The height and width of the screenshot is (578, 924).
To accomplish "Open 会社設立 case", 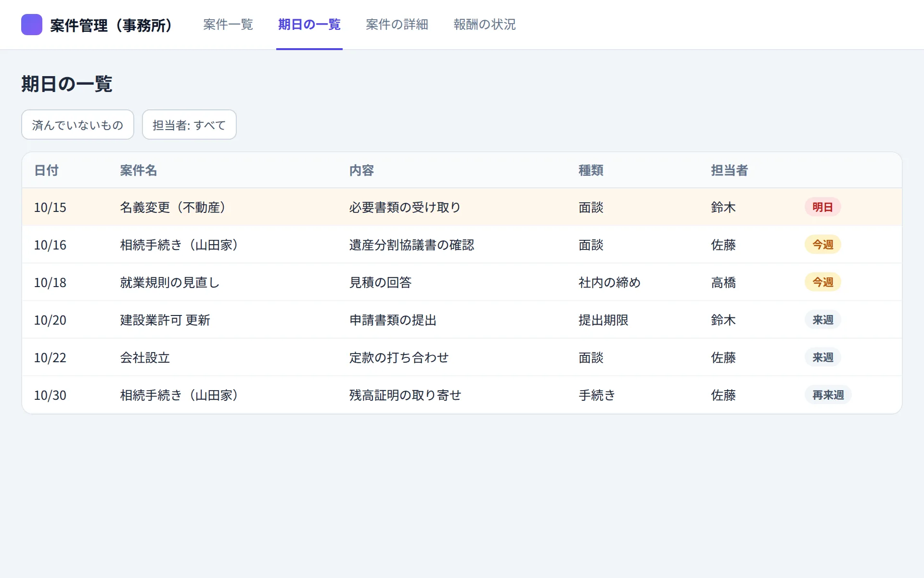I will tap(145, 358).
